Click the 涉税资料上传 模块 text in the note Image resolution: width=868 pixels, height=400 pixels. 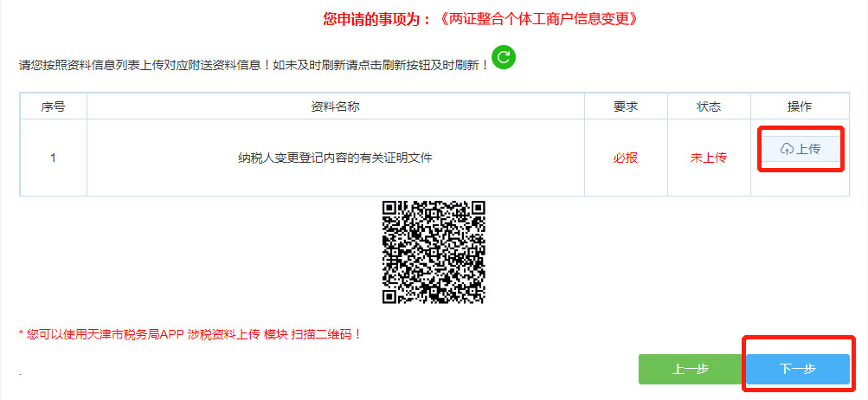click(x=237, y=334)
